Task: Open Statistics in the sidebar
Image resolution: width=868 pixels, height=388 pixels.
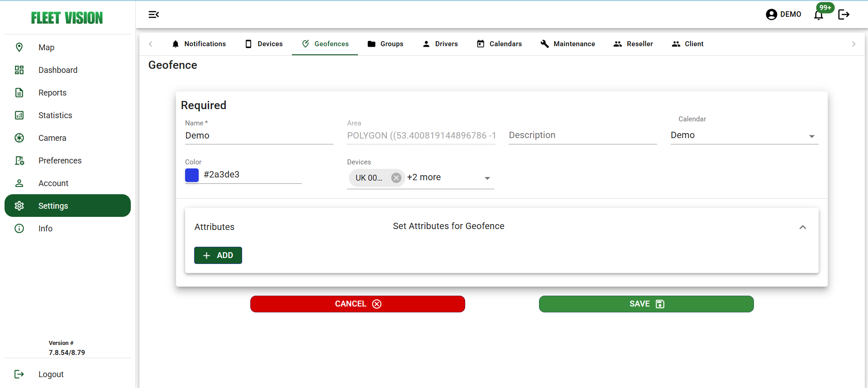Action: tap(55, 115)
